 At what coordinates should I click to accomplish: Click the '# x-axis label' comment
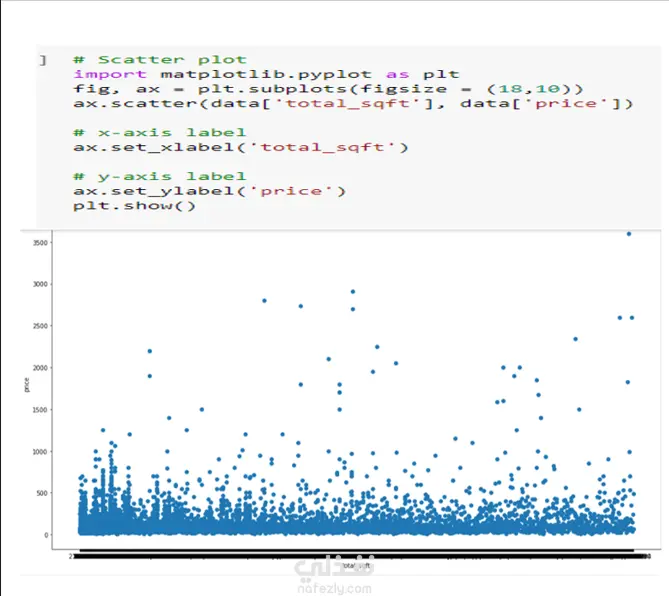[x=160, y=132]
